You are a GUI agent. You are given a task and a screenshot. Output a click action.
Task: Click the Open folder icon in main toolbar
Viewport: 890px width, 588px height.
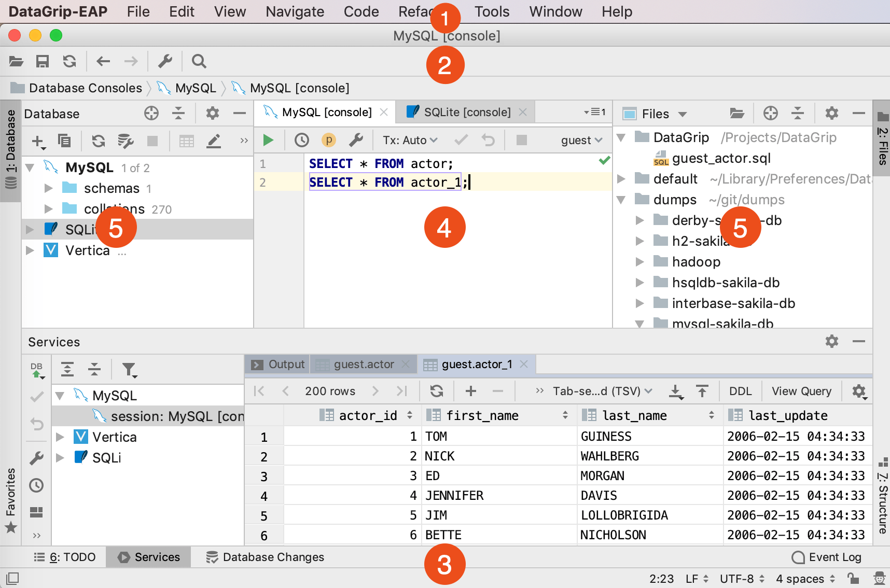pos(16,62)
